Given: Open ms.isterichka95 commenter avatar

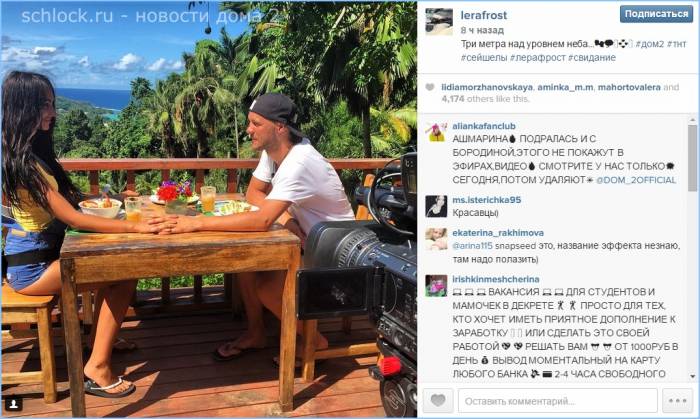Looking at the screenshot, I should click(436, 206).
